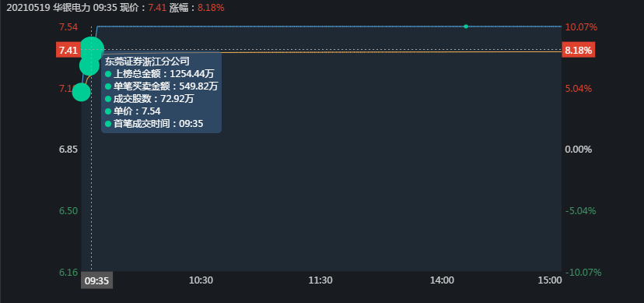Viewport: 644px width, 303px height.
Task: Click the 11:30 time axis label
Action: pos(320,280)
